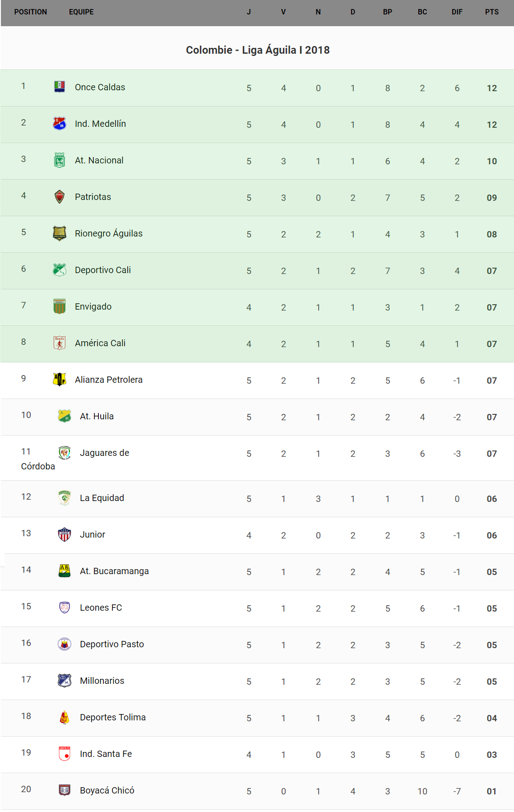The height and width of the screenshot is (812, 514).
Task: Click the Colombie - Liga Águila I 2018 title
Action: [x=258, y=50]
